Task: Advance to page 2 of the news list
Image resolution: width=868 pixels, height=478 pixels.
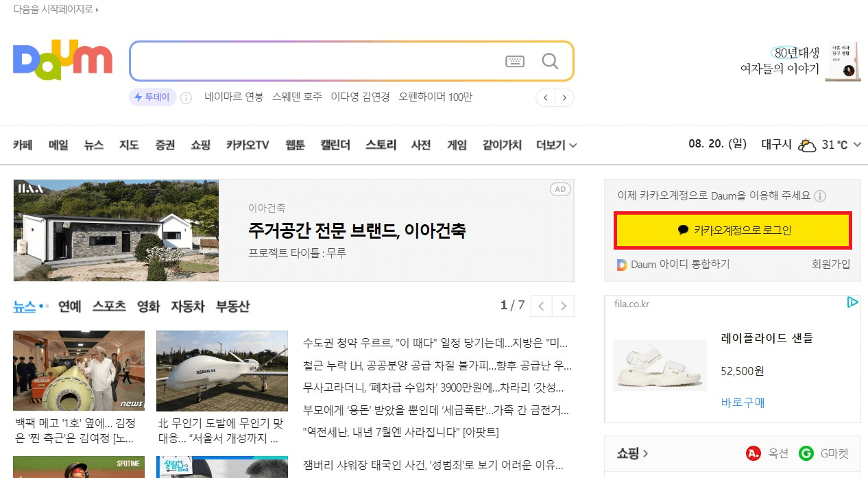Action: (x=562, y=305)
